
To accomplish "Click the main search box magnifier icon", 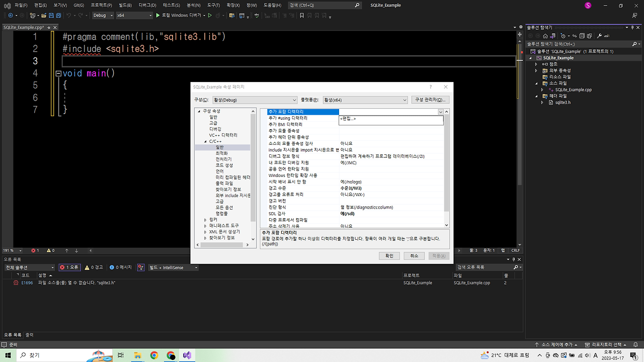I will click(x=357, y=5).
